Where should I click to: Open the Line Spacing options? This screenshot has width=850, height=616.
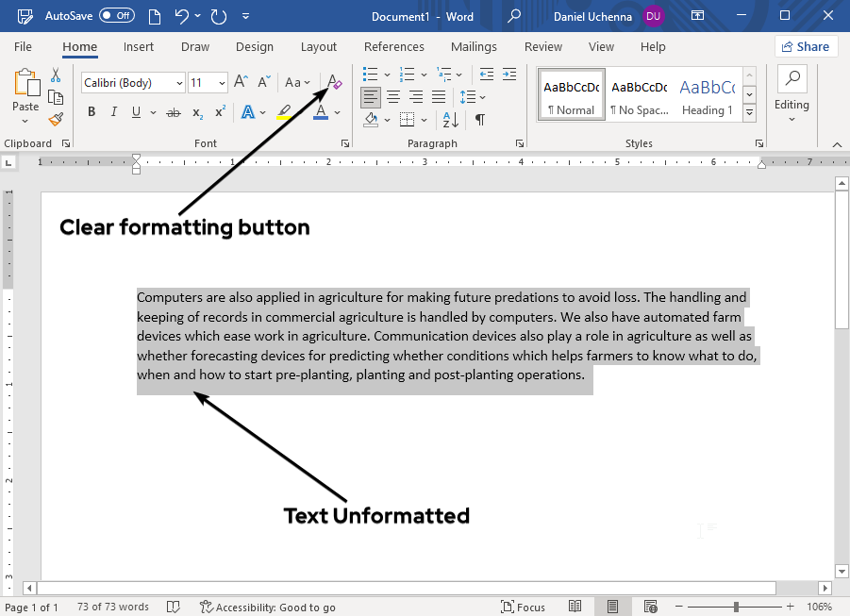pyautogui.click(x=473, y=96)
